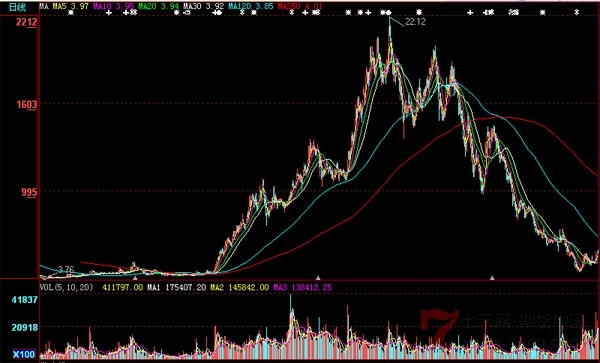Select the MA30 3.92 indicator label
Screen dimensions: 600x363
204,6
